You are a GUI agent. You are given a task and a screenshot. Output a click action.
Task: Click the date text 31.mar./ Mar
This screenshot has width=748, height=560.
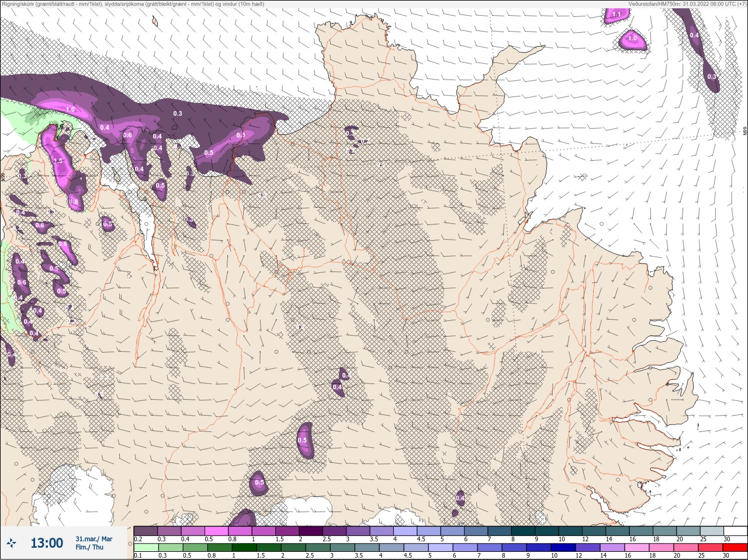94,539
